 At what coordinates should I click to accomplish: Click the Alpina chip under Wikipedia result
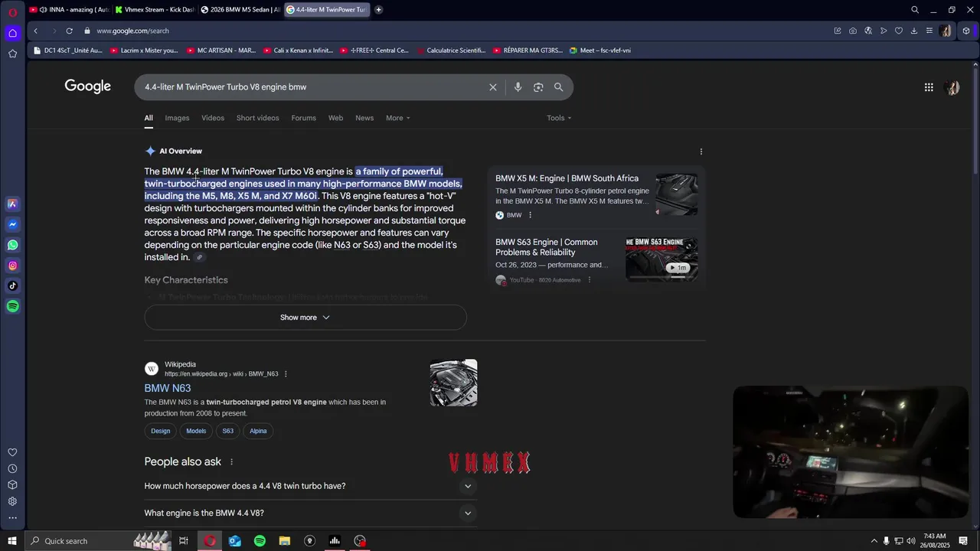(258, 431)
